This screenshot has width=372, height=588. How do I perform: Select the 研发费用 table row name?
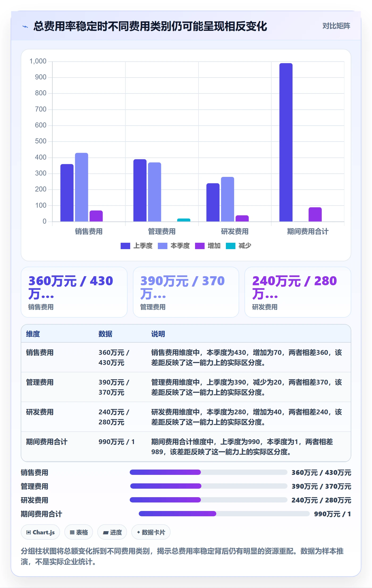point(40,412)
